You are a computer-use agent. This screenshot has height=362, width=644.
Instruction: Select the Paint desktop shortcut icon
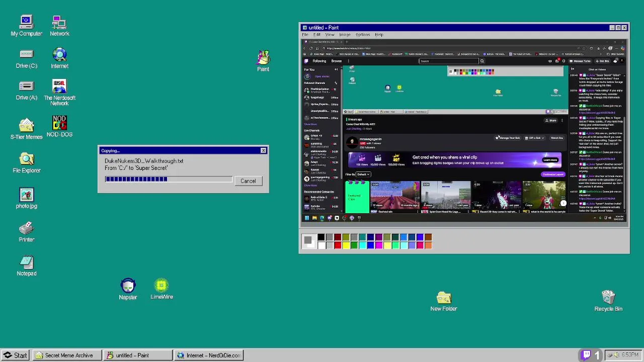(x=263, y=60)
